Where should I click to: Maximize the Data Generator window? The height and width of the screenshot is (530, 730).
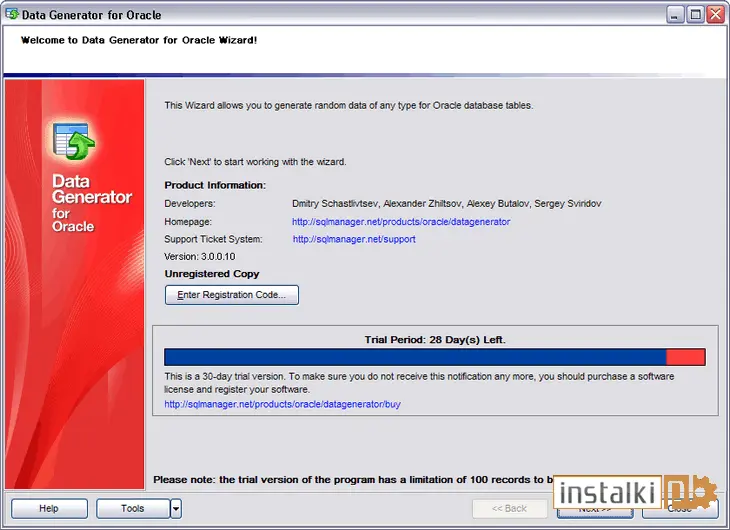pos(696,14)
